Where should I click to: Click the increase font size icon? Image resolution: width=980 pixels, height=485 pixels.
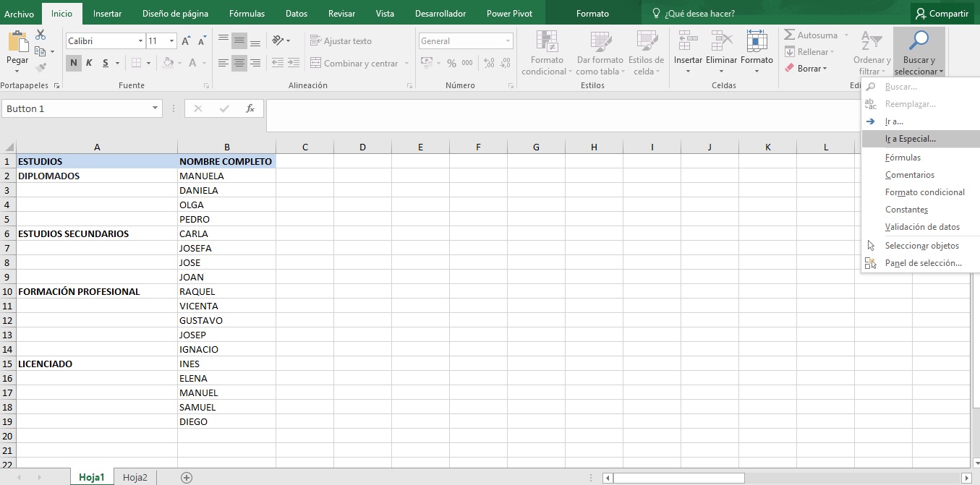pos(186,41)
